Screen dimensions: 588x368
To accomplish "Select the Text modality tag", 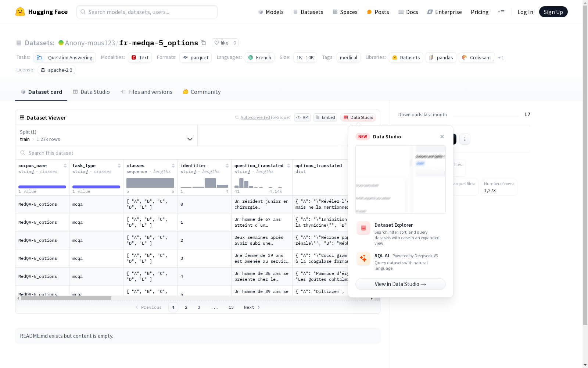I will tap(140, 57).
